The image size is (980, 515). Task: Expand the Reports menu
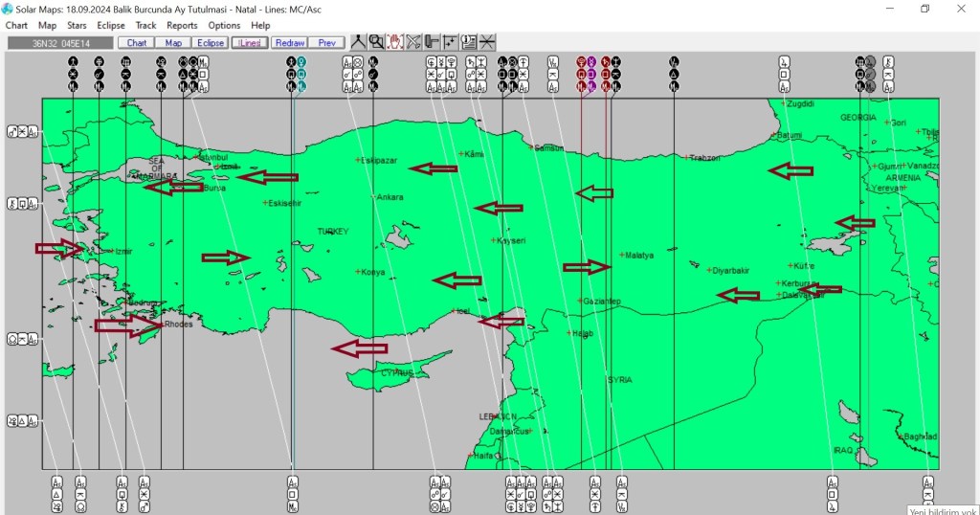182,25
